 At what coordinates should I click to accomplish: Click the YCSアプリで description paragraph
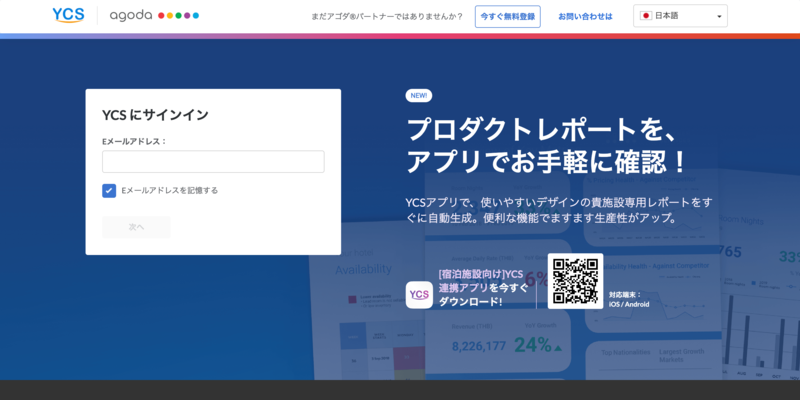[559, 210]
